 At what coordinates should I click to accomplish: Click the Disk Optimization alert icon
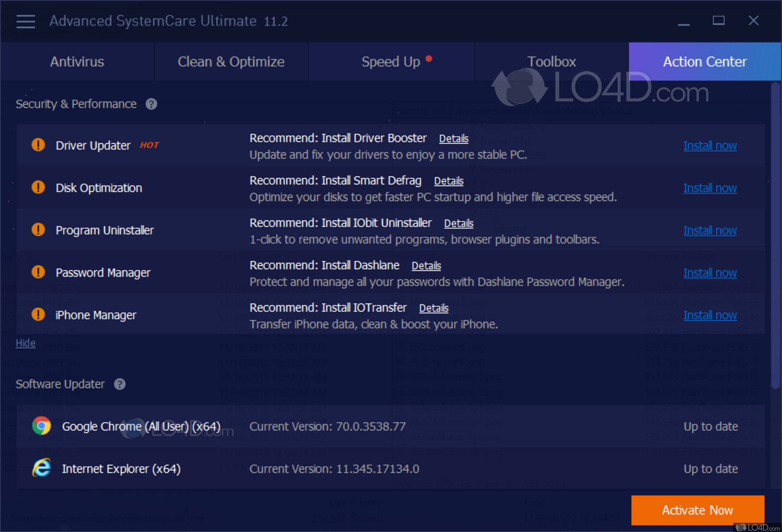coord(38,187)
